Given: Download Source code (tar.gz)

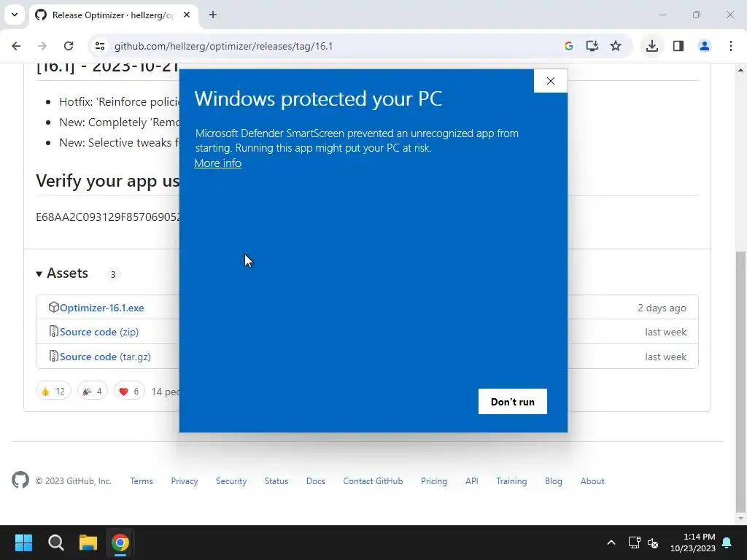Looking at the screenshot, I should click(x=105, y=357).
